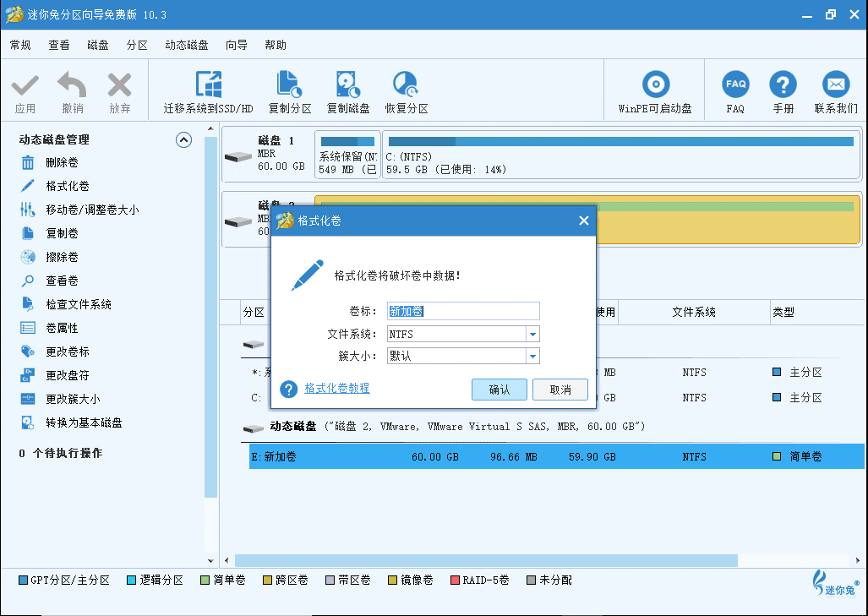
Task: Click the horizontal scrollbar thumb
Action: coord(486,561)
